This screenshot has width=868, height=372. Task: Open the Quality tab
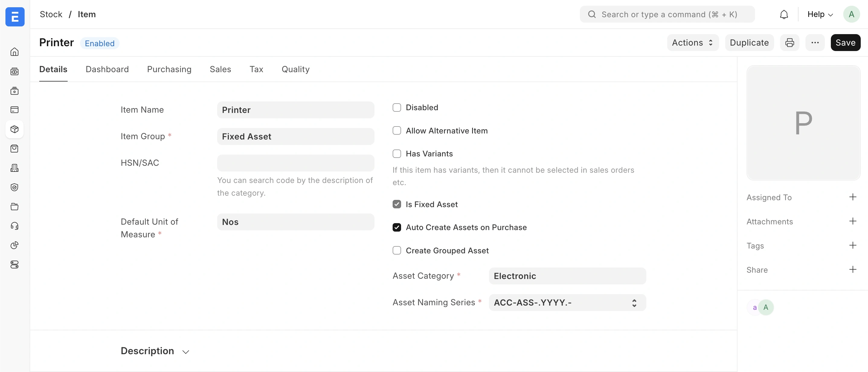[x=295, y=69]
